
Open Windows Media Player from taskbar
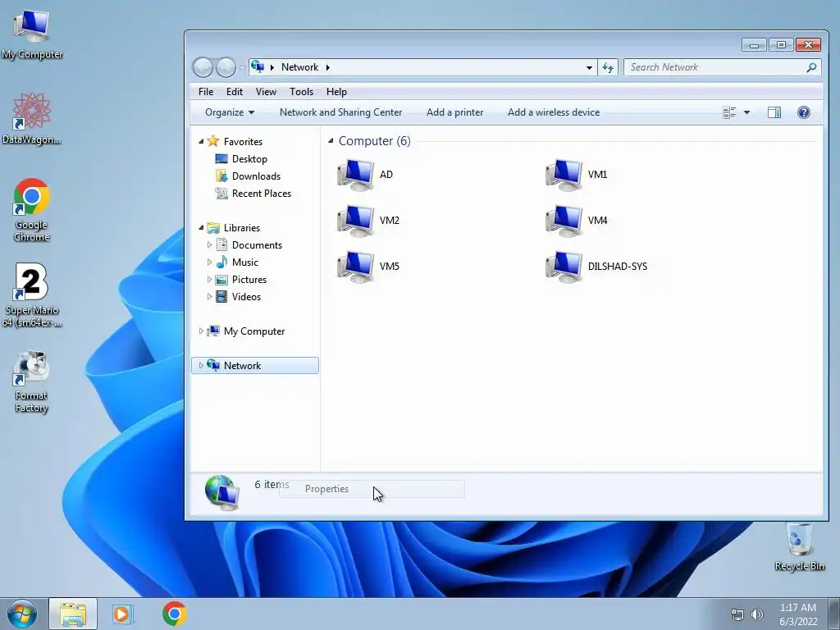(123, 614)
